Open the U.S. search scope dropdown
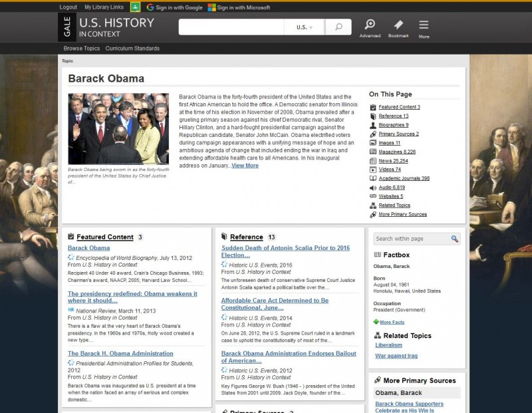The width and height of the screenshot is (532, 413). [305, 27]
